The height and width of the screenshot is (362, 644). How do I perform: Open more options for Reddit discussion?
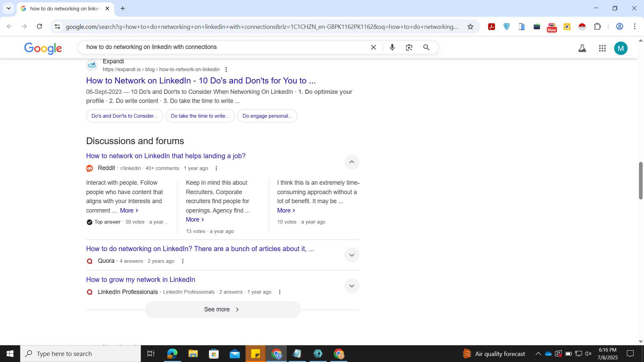point(216,168)
